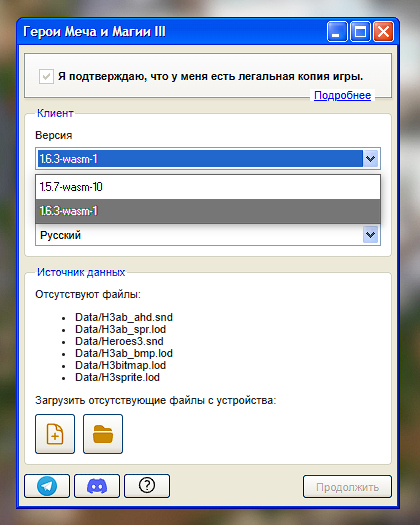Screen dimensions: 420x525
Task: Select version 1.5.7-wasm-10 from the list
Action: click(208, 187)
